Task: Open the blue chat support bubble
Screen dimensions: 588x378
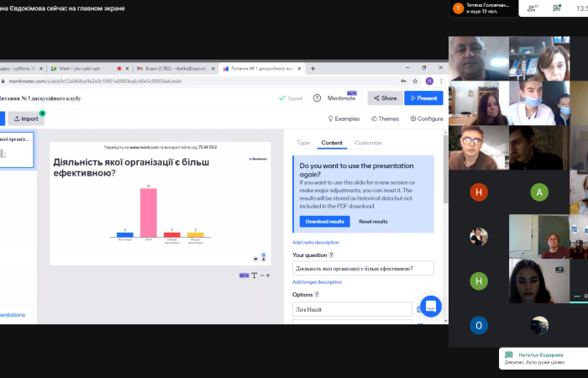Action: coord(431,307)
